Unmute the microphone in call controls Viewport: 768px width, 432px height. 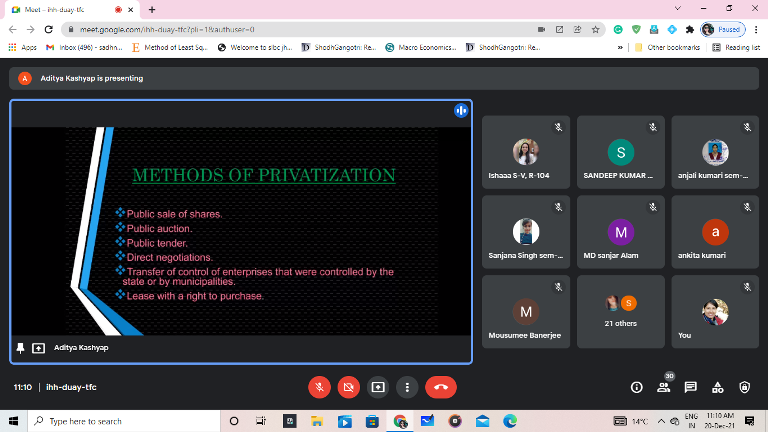tap(319, 386)
